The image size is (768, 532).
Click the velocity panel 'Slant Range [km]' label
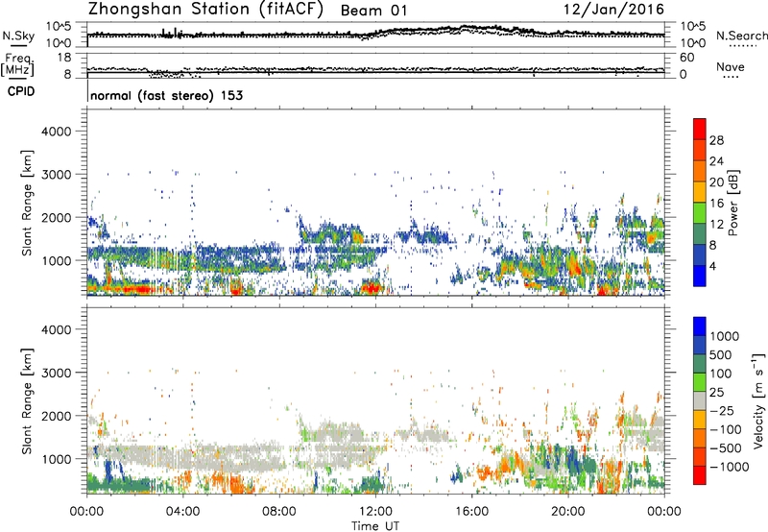coord(27,400)
